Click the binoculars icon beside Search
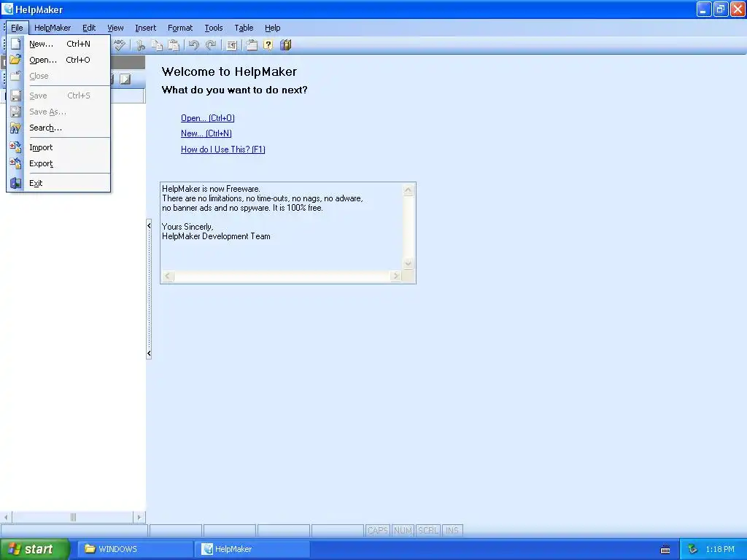 tap(15, 128)
